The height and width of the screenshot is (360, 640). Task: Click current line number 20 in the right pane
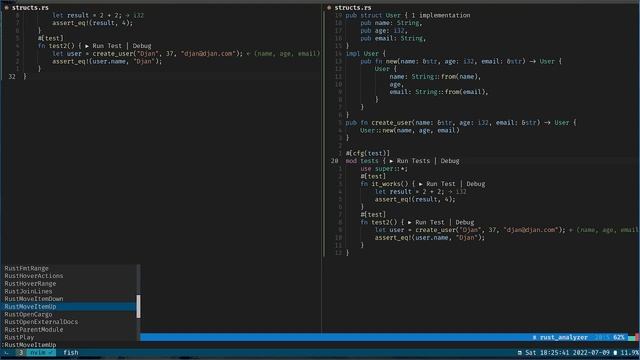335,161
